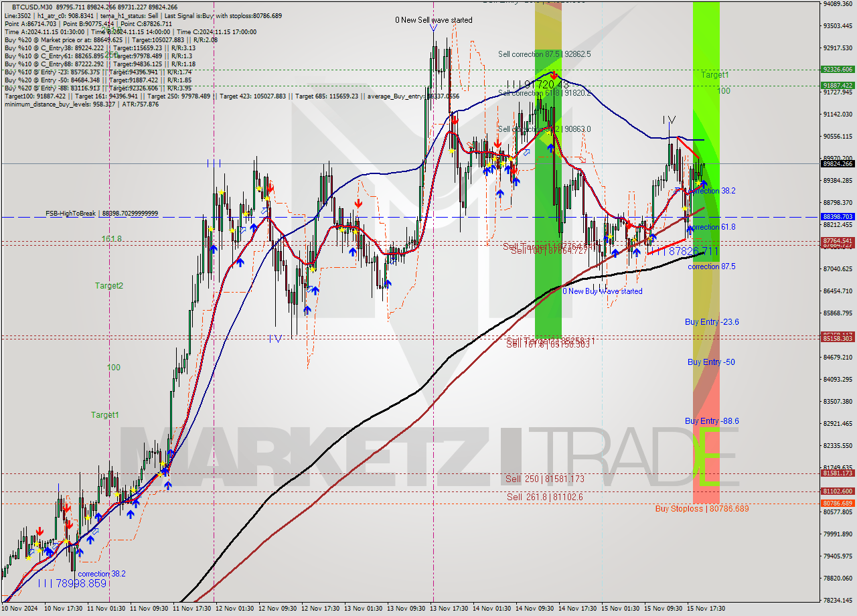The height and width of the screenshot is (616, 857).
Task: Click the 'Buy Stoploss | 80786.689' label
Action: click(702, 509)
